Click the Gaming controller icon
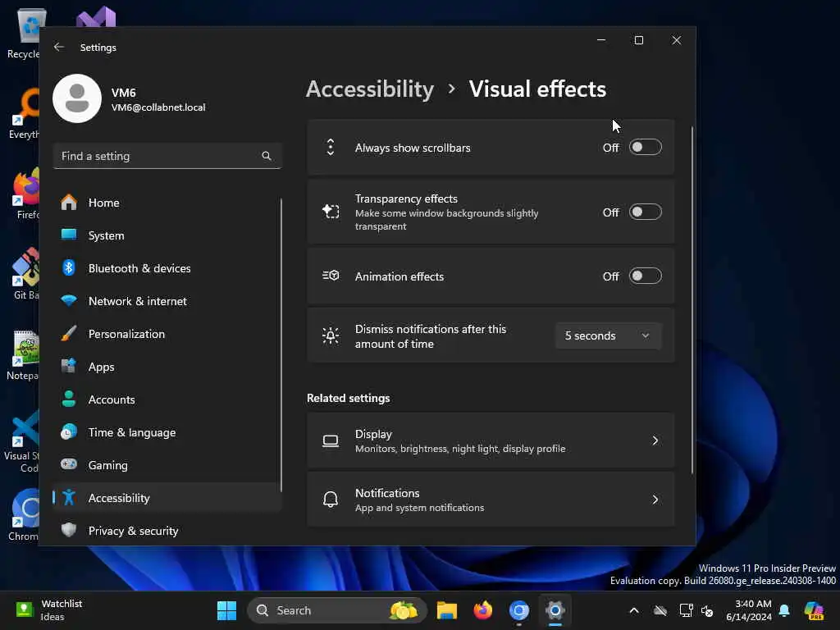The height and width of the screenshot is (630, 840). click(69, 464)
